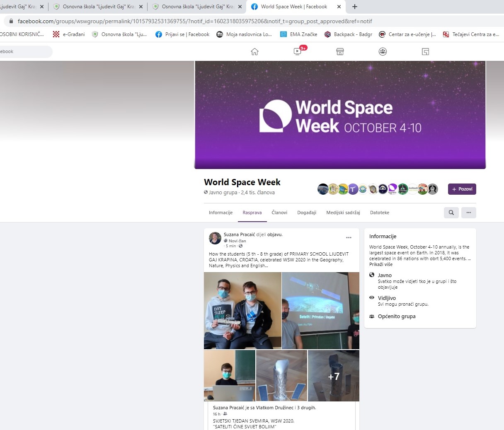Close the World Space Week tab

339,7
